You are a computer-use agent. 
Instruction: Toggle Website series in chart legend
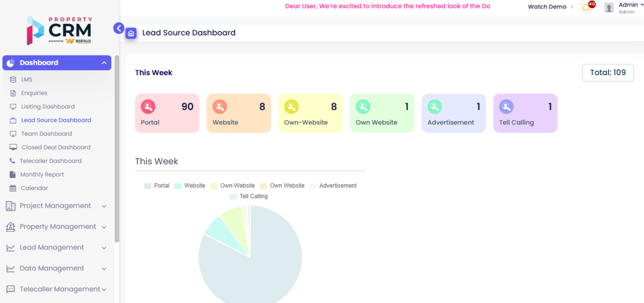(x=189, y=186)
